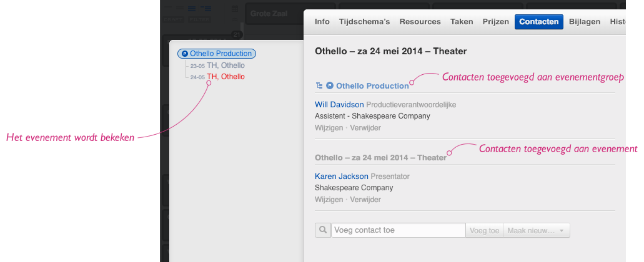Open the Resources tab
Viewport: 644px width, 262px height.
[420, 22]
